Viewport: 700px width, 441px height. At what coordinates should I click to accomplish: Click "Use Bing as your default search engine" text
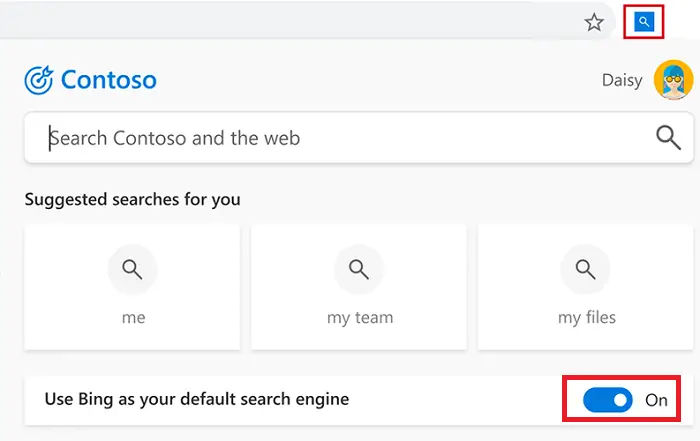(x=197, y=399)
